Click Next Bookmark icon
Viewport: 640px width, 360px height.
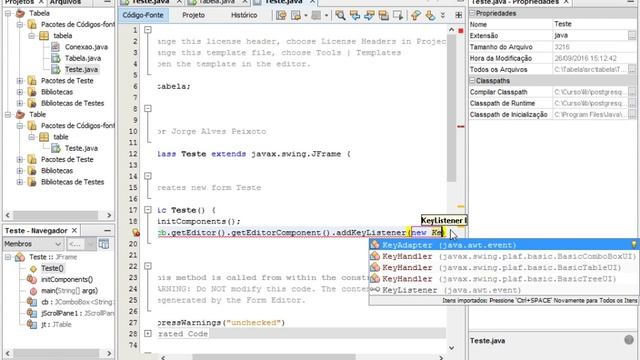click(x=430, y=16)
